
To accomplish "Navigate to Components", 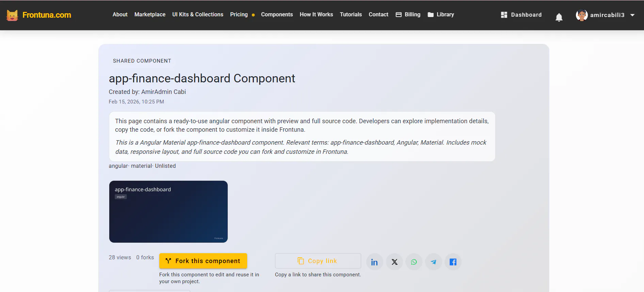I will [277, 15].
